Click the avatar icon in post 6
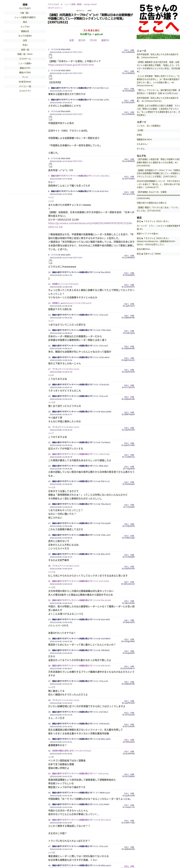This screenshot has width=180, height=868. point(50,165)
